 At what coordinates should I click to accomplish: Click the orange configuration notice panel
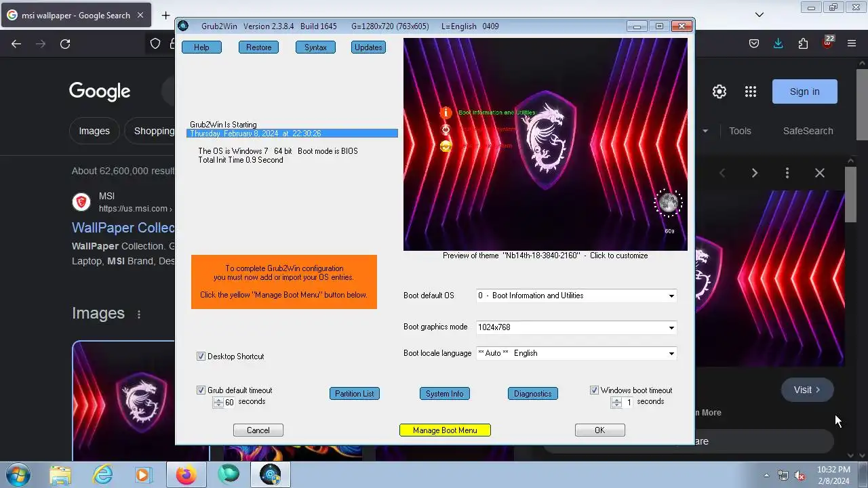coord(283,282)
